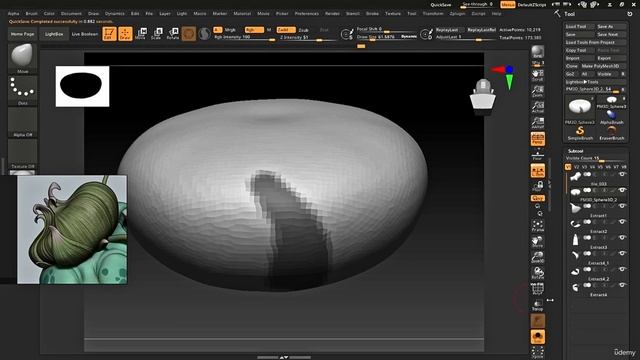Click the green reference image thumbnail
640x360 pixels.
(x=72, y=230)
